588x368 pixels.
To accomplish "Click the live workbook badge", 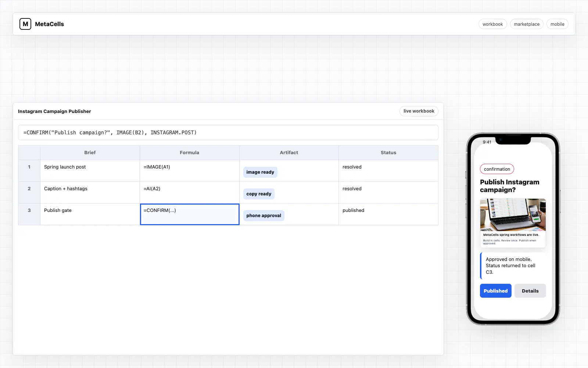I will [x=419, y=111].
